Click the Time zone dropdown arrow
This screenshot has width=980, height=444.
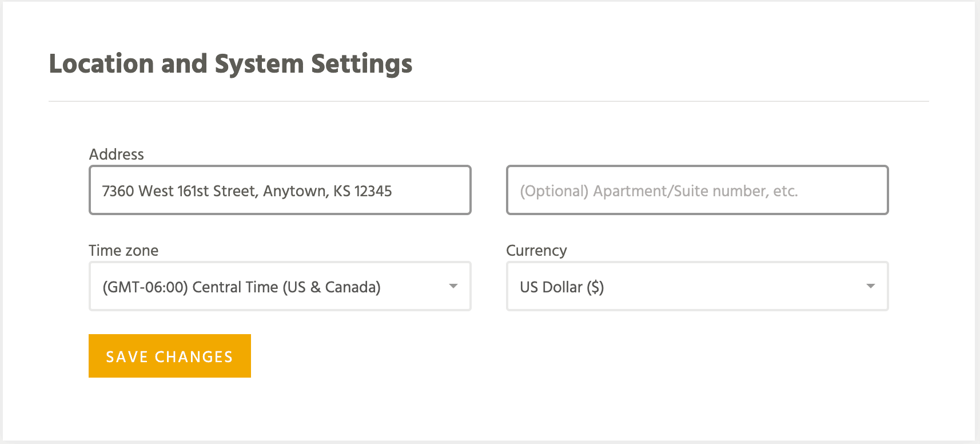(453, 286)
